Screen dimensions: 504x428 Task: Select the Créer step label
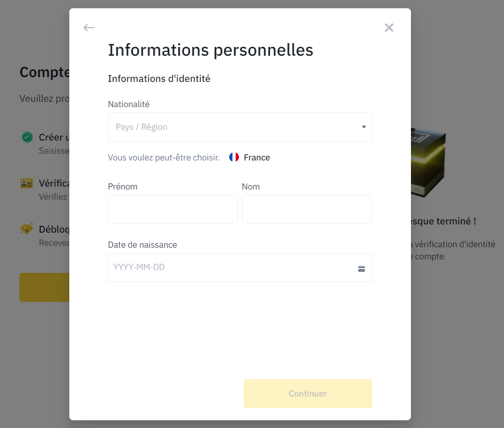point(54,137)
